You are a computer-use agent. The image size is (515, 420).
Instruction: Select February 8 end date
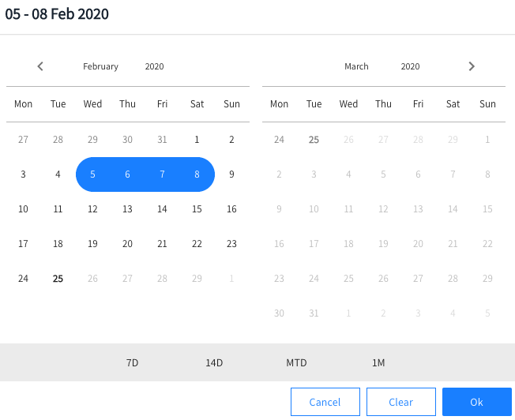[197, 174]
